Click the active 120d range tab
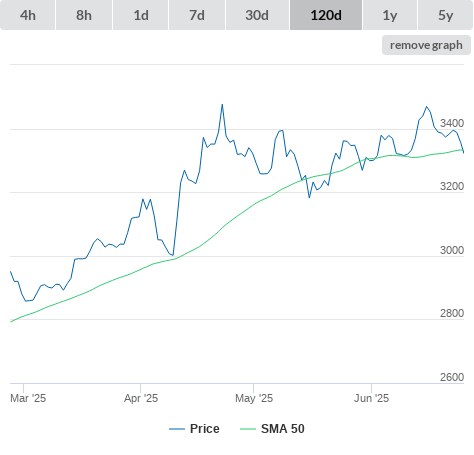This screenshot has height=455, width=474. pos(326,15)
